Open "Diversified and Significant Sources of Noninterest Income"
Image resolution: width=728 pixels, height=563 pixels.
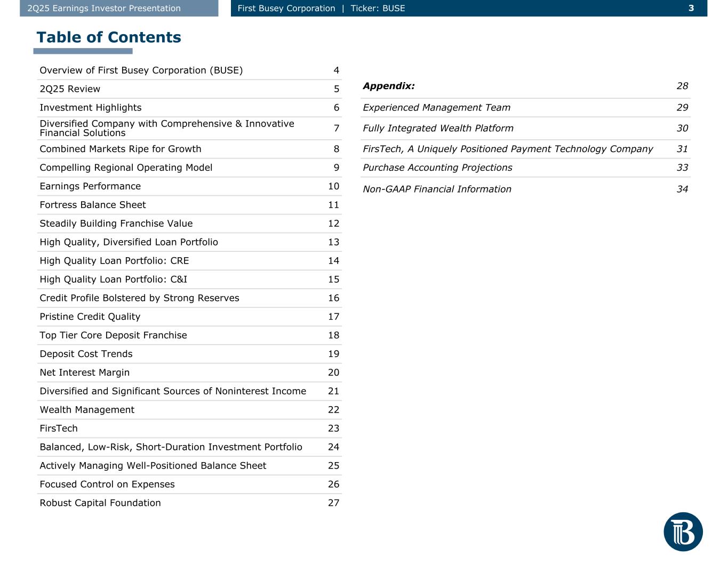pos(173,391)
